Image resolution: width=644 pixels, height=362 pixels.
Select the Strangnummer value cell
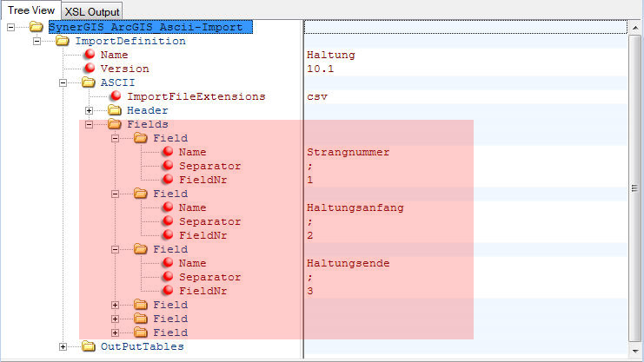coord(348,152)
